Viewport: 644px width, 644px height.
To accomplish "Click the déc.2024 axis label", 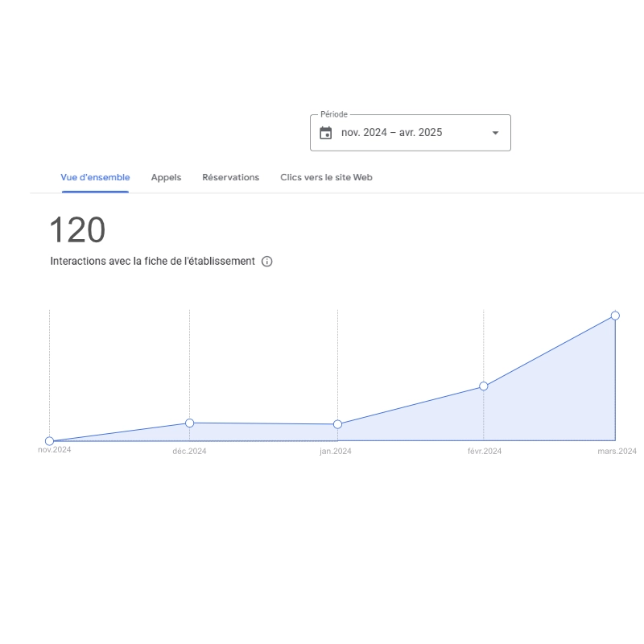I will click(189, 451).
